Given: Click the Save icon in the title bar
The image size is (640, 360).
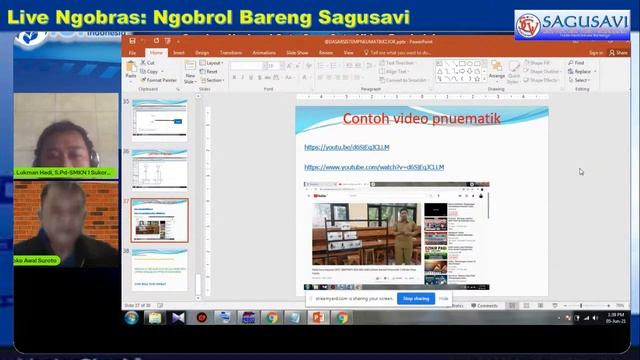Looking at the screenshot, I should (x=132, y=41).
